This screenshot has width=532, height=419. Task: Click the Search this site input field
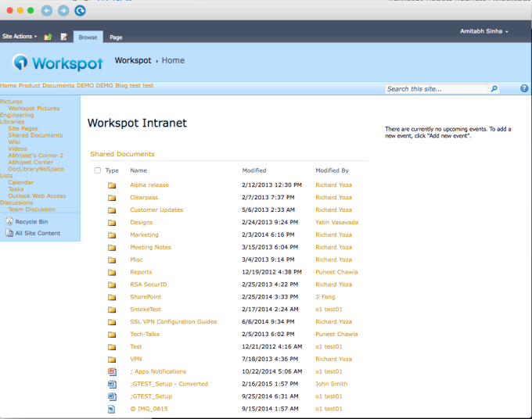pos(437,89)
